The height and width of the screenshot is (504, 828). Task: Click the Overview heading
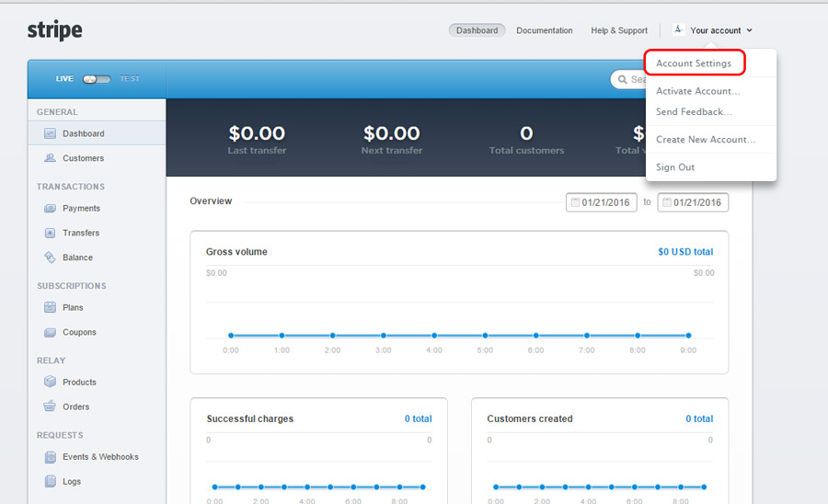(211, 200)
